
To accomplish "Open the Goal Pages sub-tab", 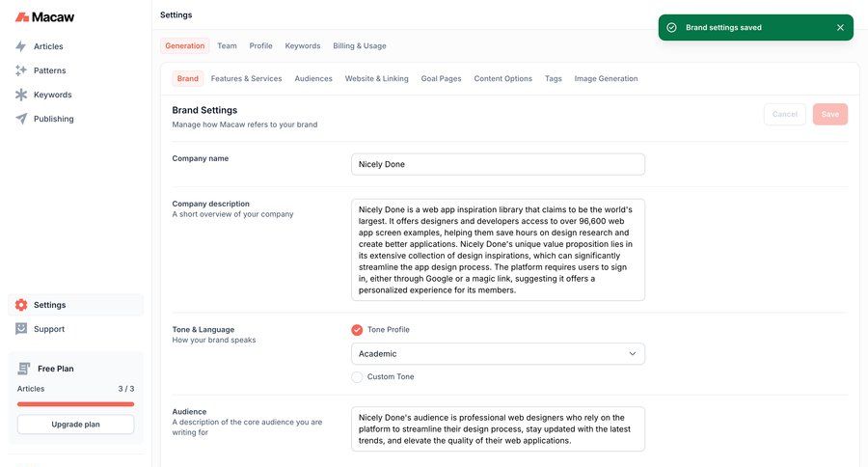I will 441,79.
